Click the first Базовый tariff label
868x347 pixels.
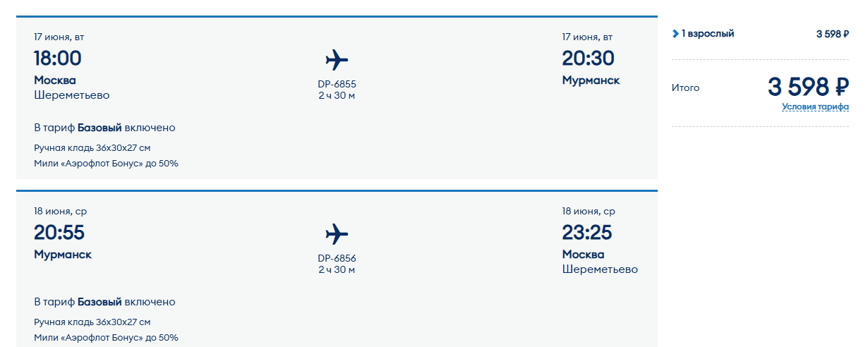(x=100, y=128)
